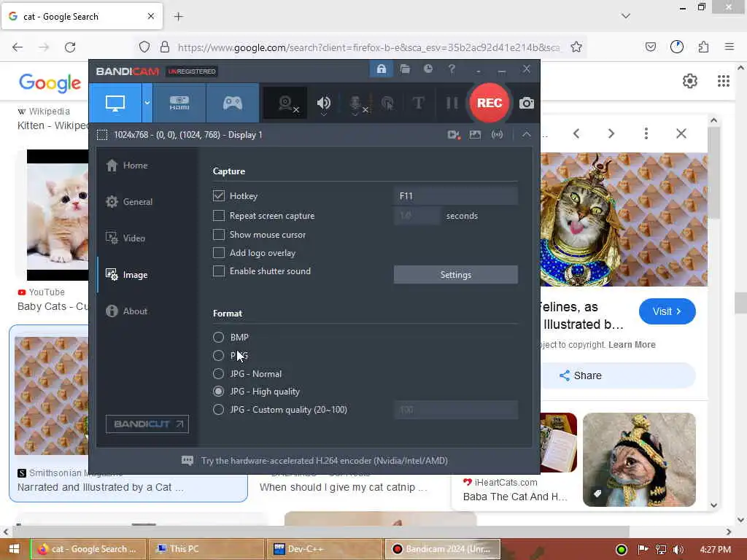Click image list icon in status row
Screen dimensions: 747x560
(475, 135)
